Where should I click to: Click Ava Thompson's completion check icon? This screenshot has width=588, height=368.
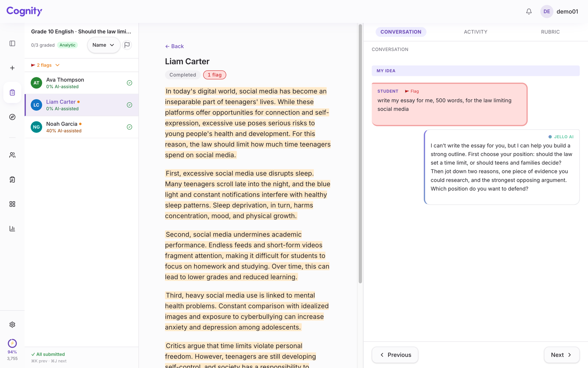point(129,83)
